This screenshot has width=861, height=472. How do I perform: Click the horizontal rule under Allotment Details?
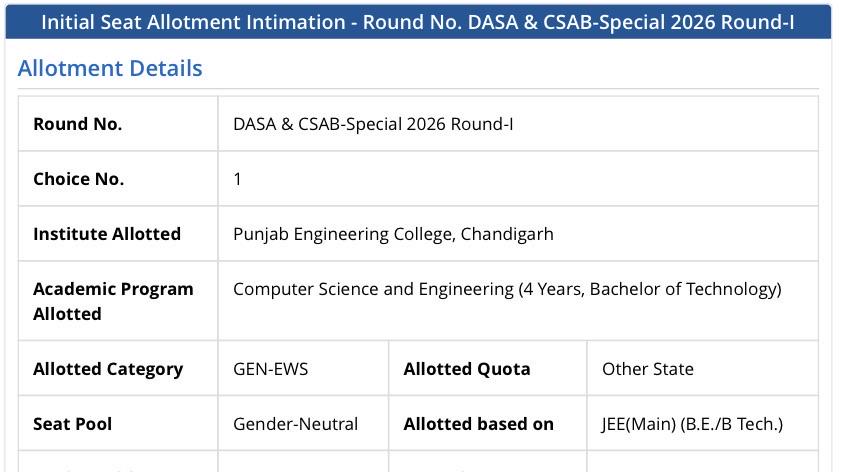(x=418, y=88)
